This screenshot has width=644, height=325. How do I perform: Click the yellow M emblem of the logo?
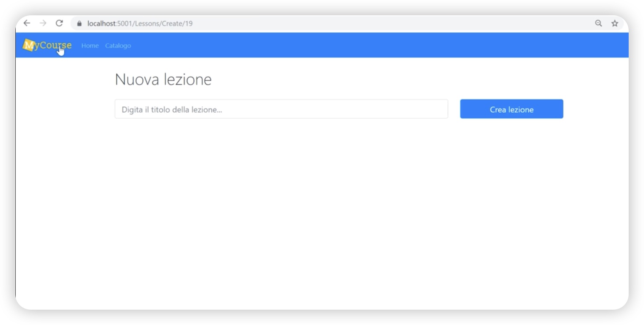coord(29,45)
